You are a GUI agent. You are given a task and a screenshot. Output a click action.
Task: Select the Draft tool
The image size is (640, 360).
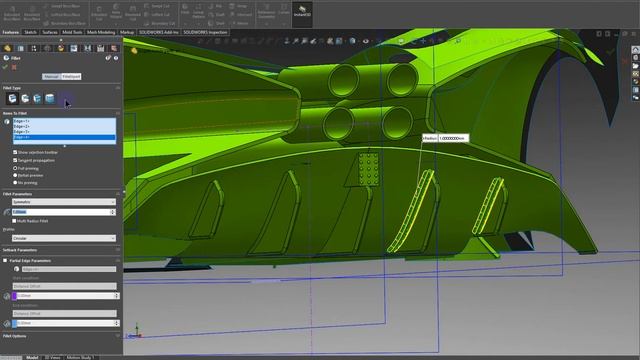click(216, 15)
